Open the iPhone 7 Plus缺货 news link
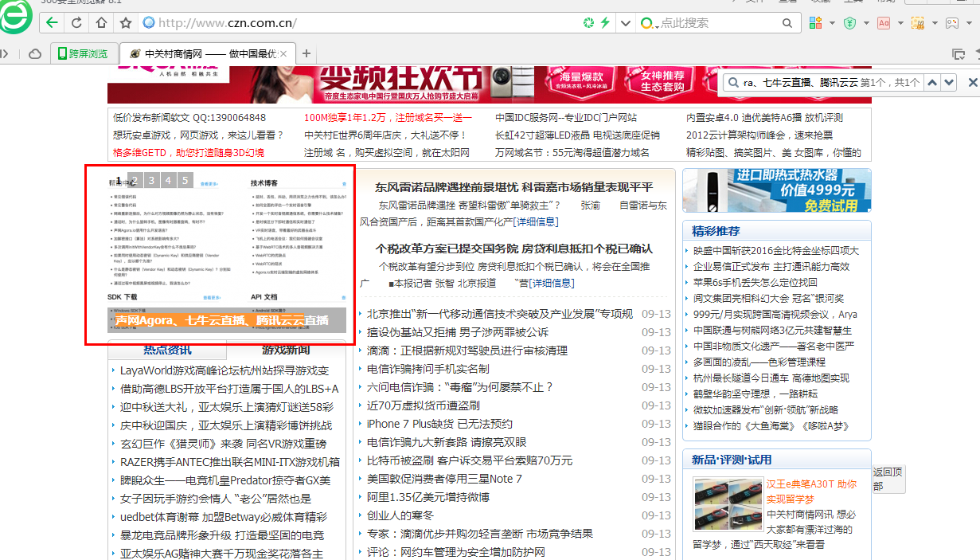The width and height of the screenshot is (980, 560). pos(439,424)
